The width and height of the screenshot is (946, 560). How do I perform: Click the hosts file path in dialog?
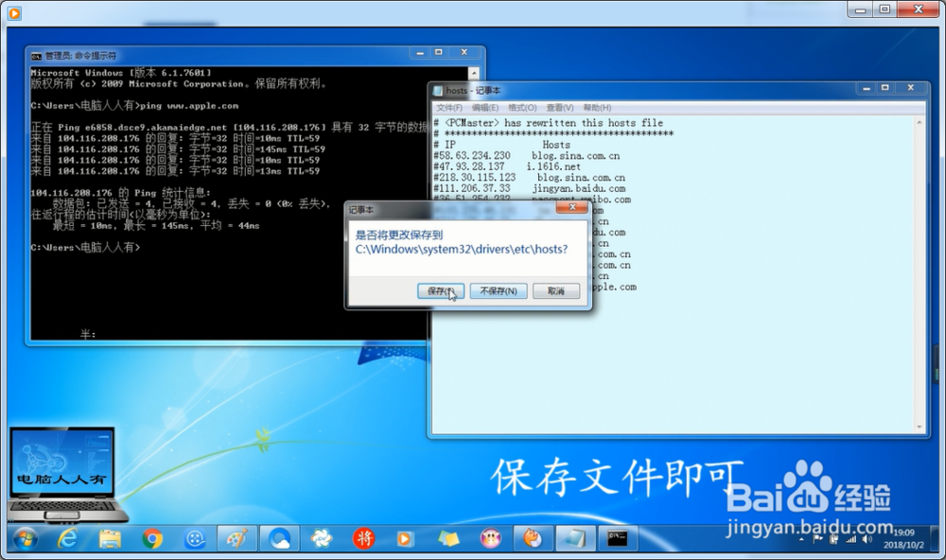pos(462,249)
